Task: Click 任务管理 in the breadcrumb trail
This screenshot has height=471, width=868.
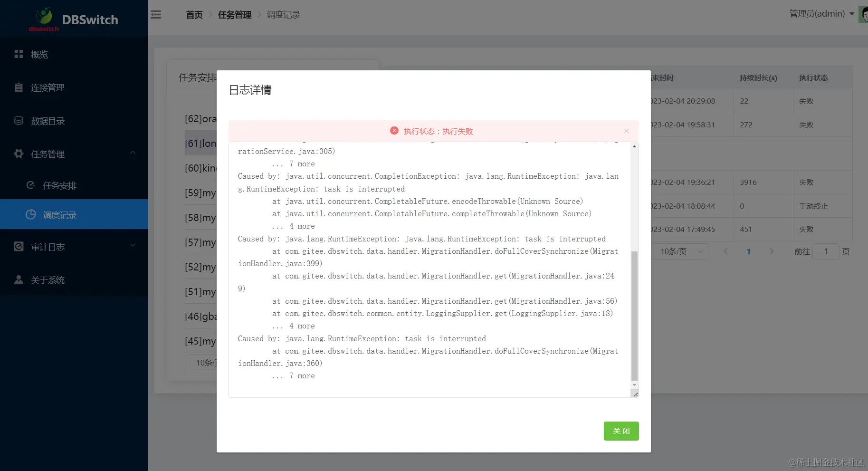Action: point(234,15)
